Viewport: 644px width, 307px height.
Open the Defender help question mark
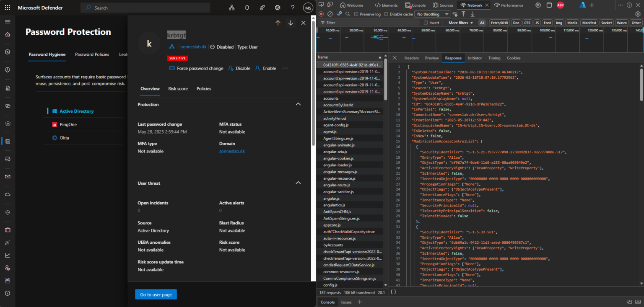293,8
